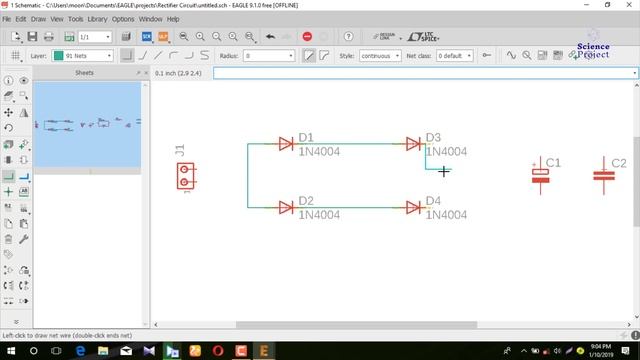Open the View menu
The width and height of the screenshot is (640, 360).
click(x=57, y=19)
